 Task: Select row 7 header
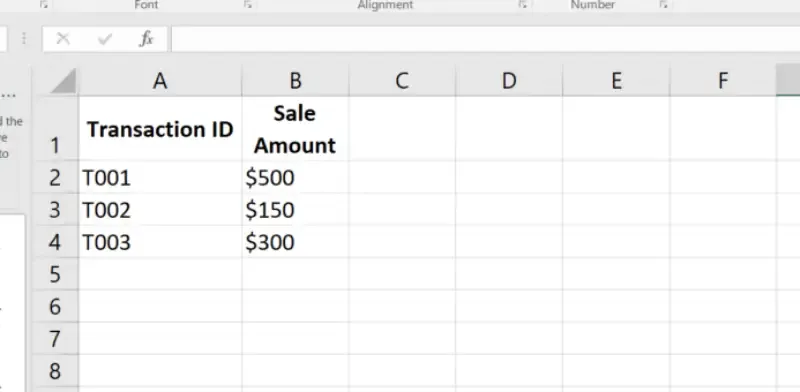tap(55, 338)
